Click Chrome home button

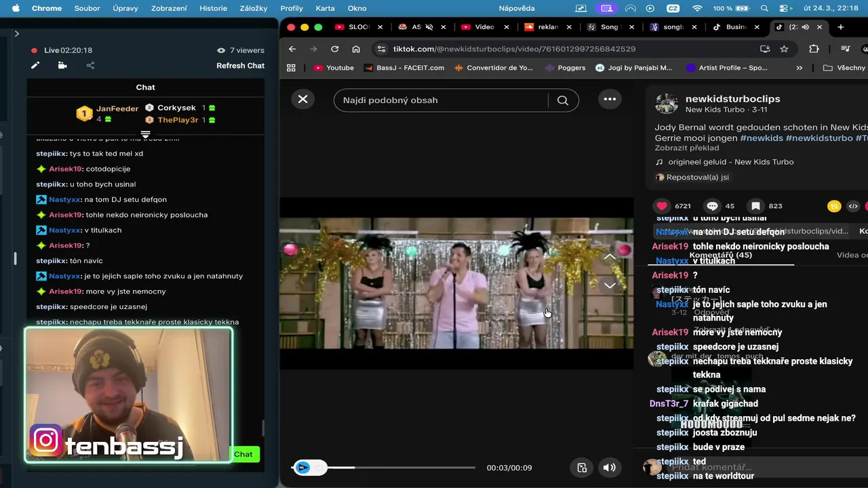pyautogui.click(x=356, y=49)
